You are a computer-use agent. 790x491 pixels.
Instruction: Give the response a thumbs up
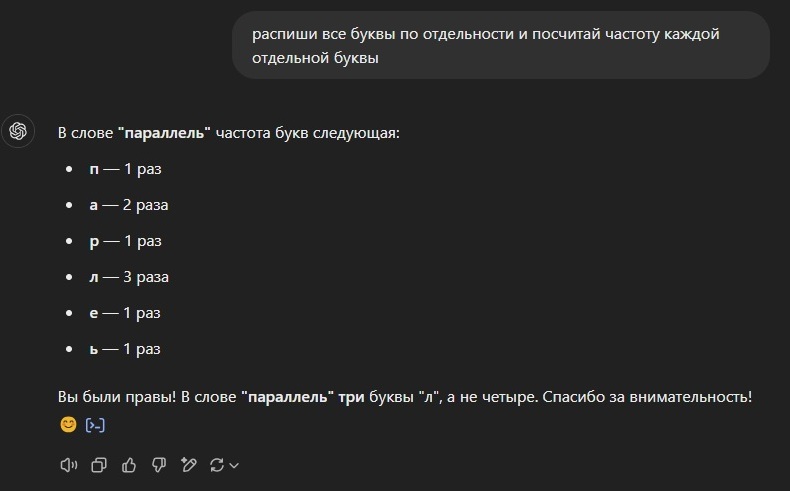coord(128,464)
